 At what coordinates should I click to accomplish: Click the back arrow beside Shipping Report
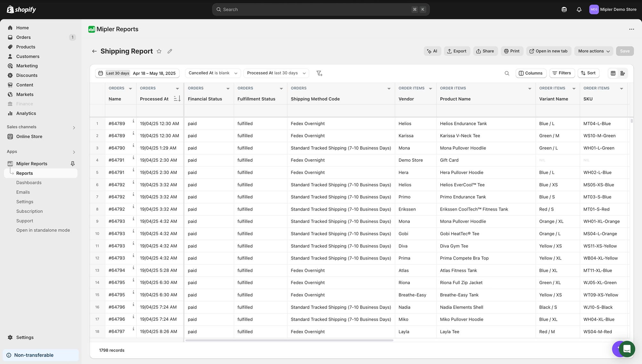coord(94,51)
